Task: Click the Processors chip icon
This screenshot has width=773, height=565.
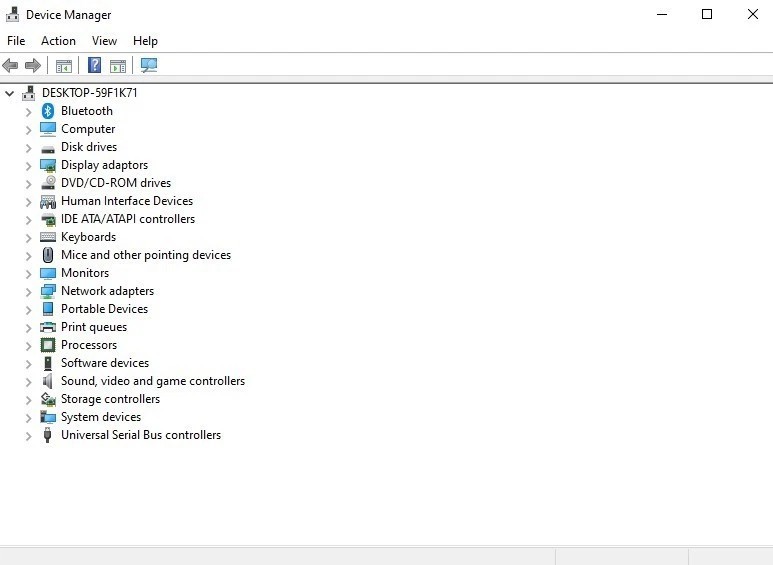Action: (x=48, y=345)
